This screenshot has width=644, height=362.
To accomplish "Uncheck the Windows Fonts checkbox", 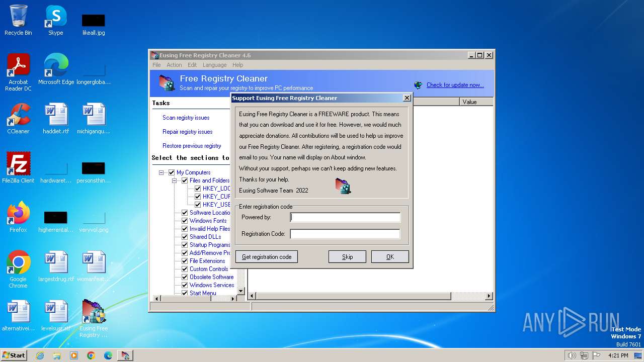I will click(x=185, y=221).
